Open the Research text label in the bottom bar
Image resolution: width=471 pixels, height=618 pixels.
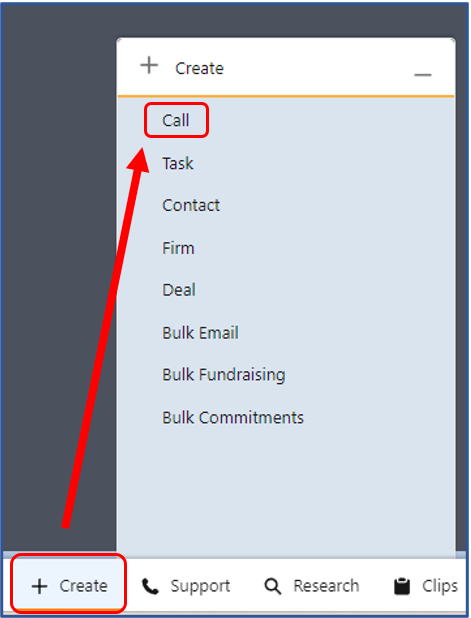click(326, 586)
